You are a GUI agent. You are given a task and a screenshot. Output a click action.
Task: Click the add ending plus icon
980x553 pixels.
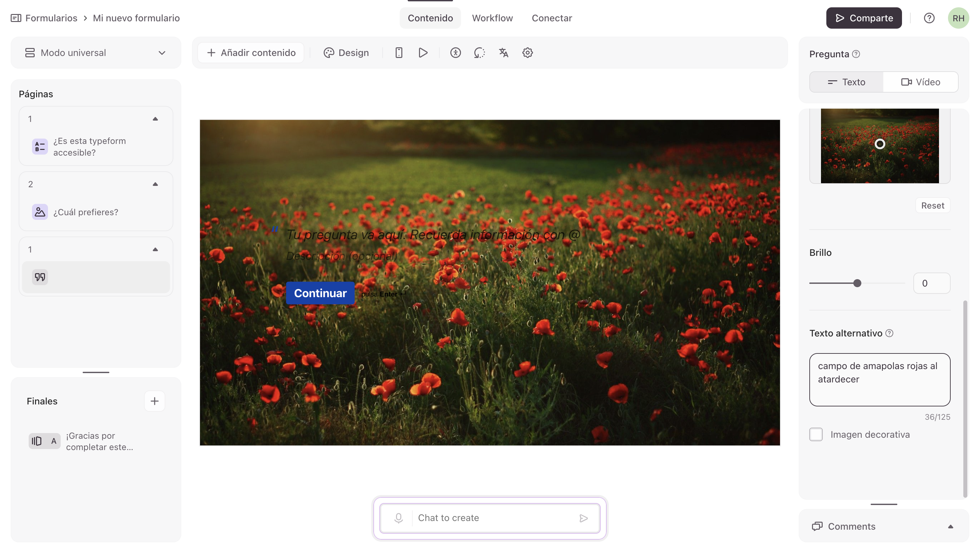pos(154,401)
